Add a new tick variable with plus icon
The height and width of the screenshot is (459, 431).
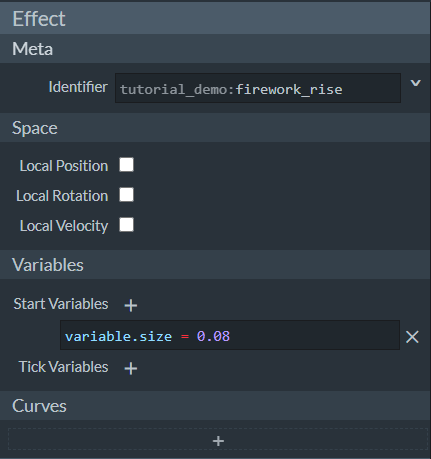(131, 368)
